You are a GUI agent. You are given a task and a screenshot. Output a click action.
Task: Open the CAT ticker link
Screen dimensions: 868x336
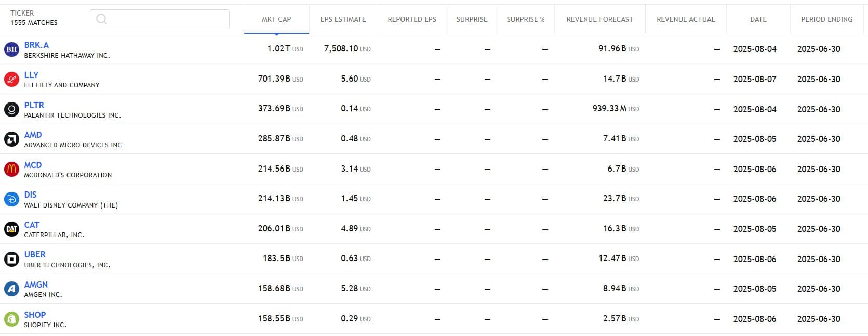click(32, 225)
